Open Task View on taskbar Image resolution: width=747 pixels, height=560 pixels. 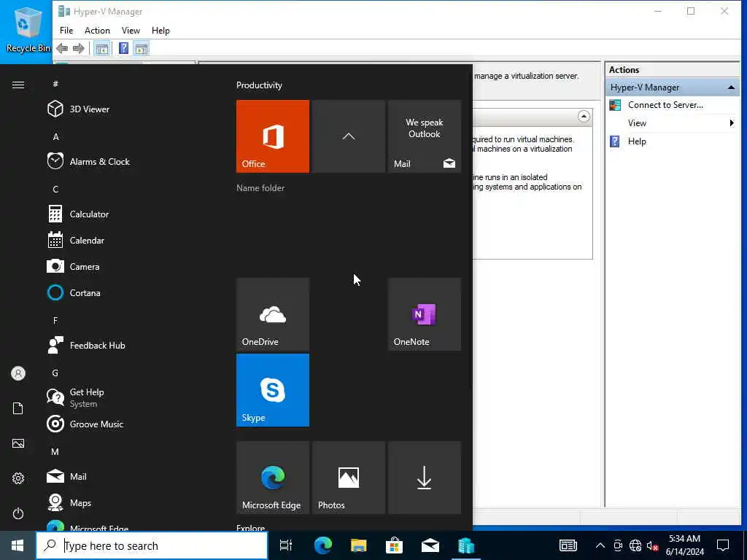286,545
